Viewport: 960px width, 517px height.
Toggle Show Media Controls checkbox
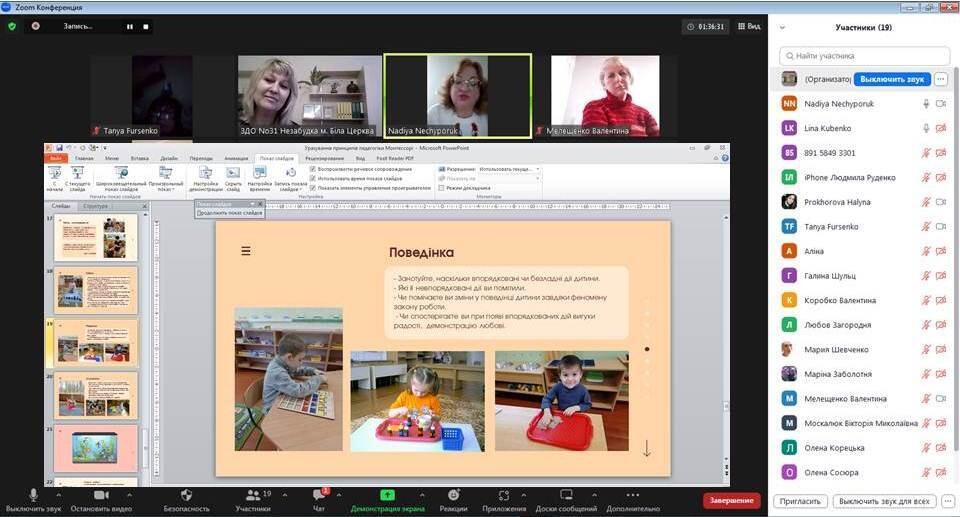313,188
